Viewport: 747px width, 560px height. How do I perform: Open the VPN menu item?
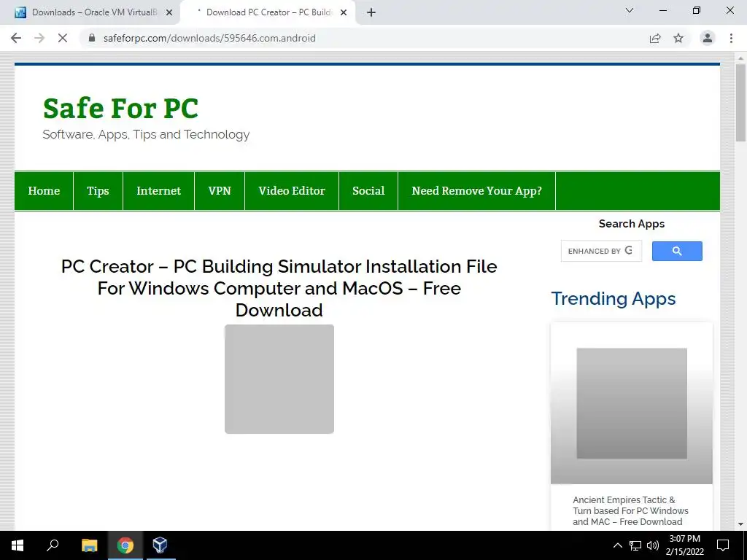[220, 190]
